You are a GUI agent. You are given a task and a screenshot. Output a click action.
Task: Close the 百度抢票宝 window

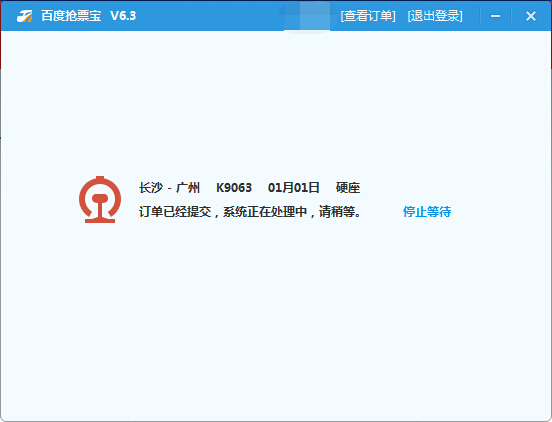(531, 16)
